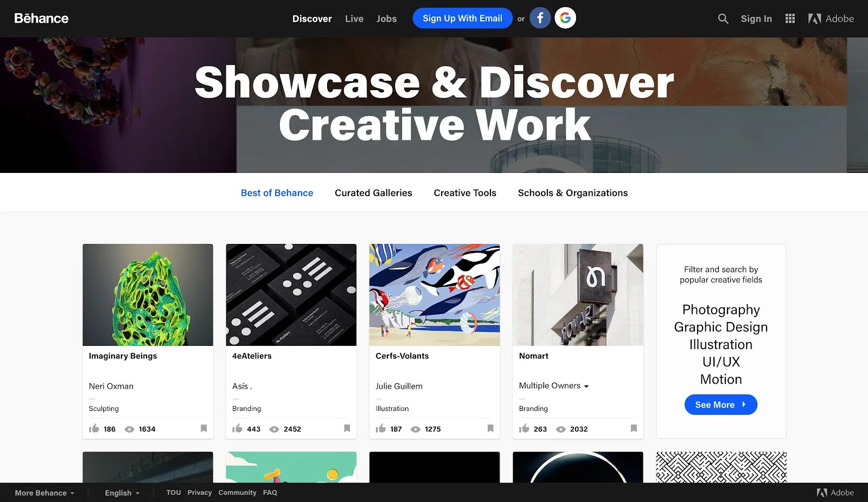The height and width of the screenshot is (502, 868).
Task: Open Privacy link in footer
Action: (200, 493)
